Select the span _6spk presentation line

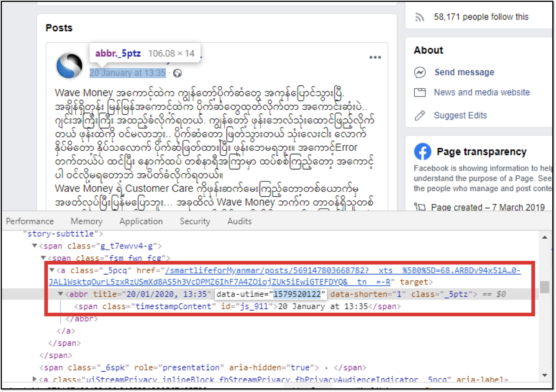[203, 368]
